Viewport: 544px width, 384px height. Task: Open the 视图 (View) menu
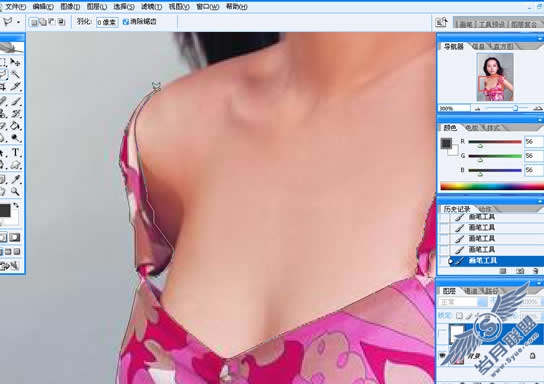click(179, 7)
